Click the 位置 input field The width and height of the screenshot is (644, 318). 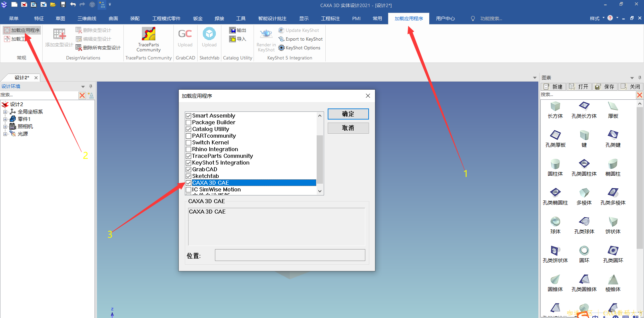(290, 255)
